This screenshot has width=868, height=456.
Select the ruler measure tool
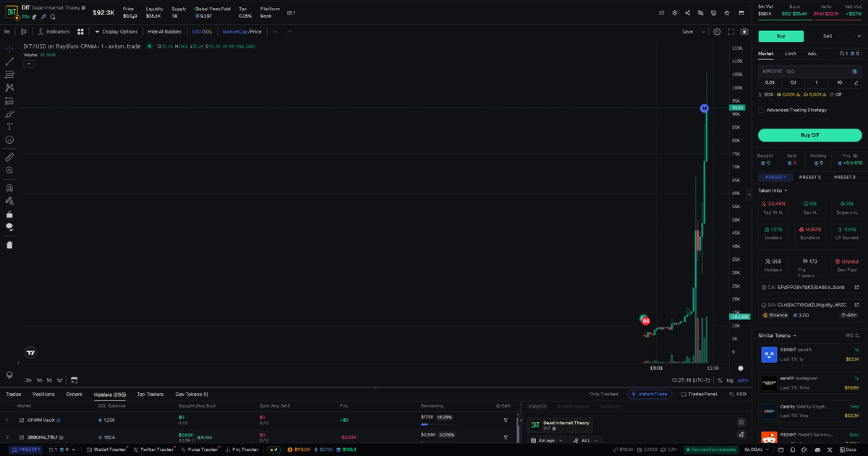pos(9,156)
